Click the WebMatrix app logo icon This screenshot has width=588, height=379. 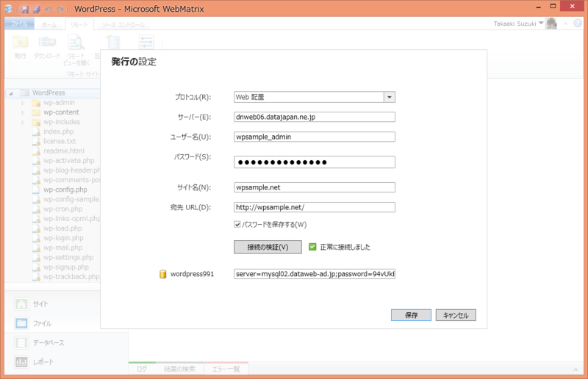(x=8, y=9)
